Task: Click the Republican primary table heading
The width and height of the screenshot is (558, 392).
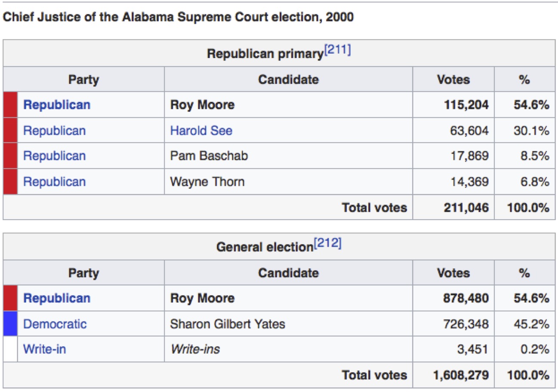Action: pyautogui.click(x=264, y=54)
